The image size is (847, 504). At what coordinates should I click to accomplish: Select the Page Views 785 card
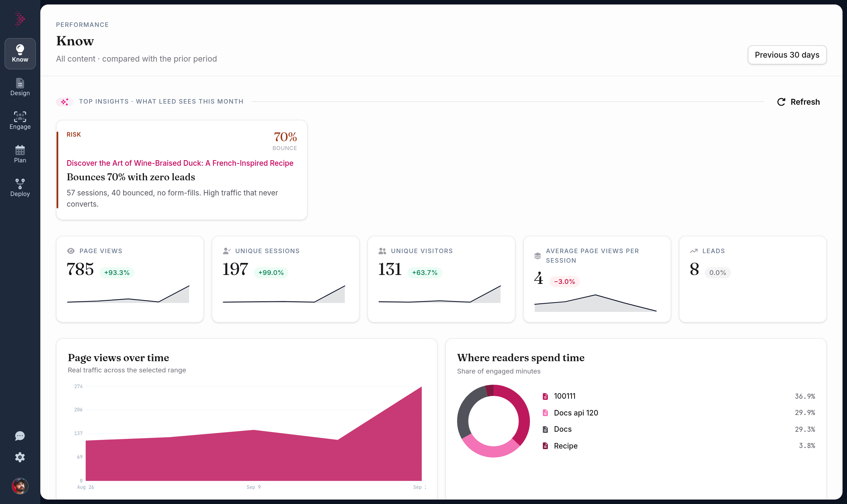[x=130, y=279]
